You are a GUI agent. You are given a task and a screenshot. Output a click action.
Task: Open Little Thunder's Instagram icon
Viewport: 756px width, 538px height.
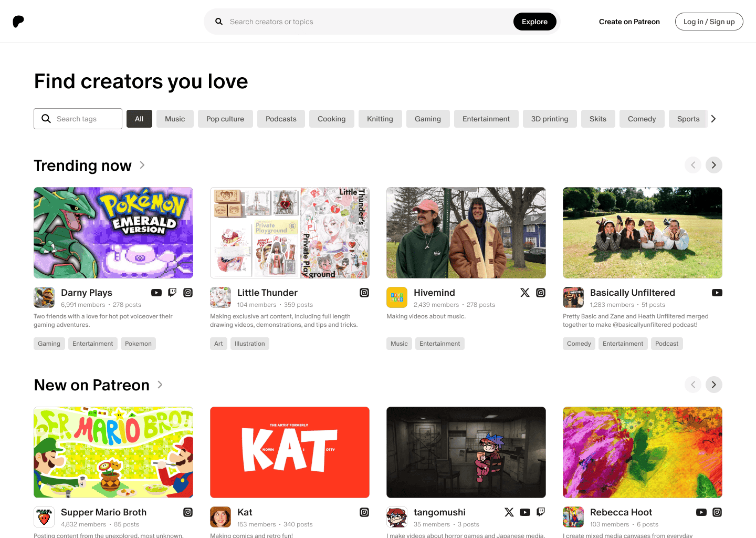[x=364, y=293]
